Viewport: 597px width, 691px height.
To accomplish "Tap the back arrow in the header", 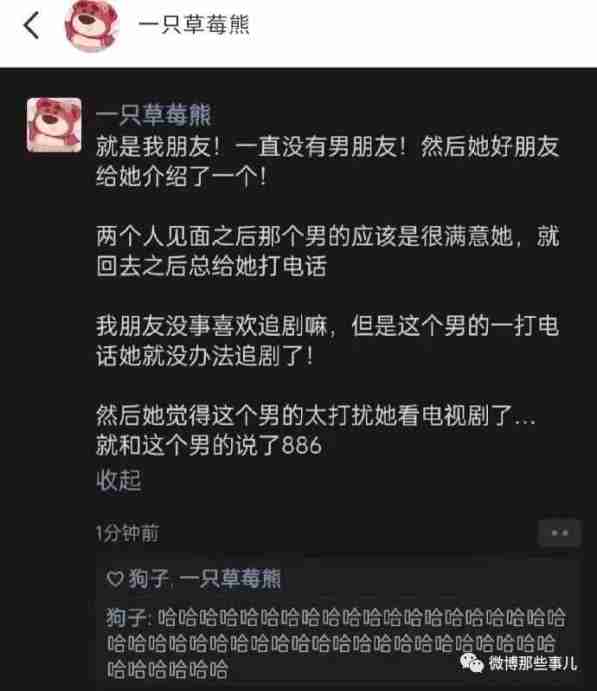I will (31, 25).
